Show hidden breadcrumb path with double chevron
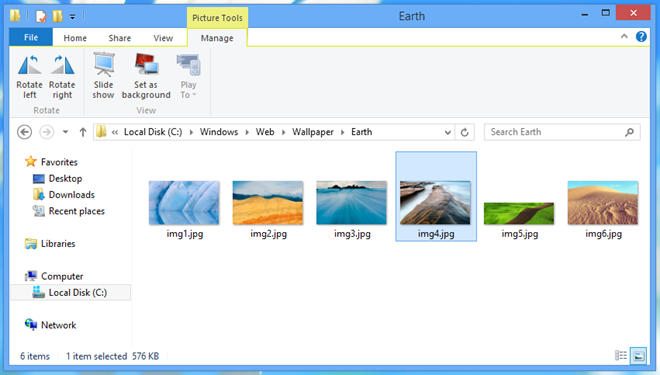Screen dimensions: 660x375 tap(114, 133)
